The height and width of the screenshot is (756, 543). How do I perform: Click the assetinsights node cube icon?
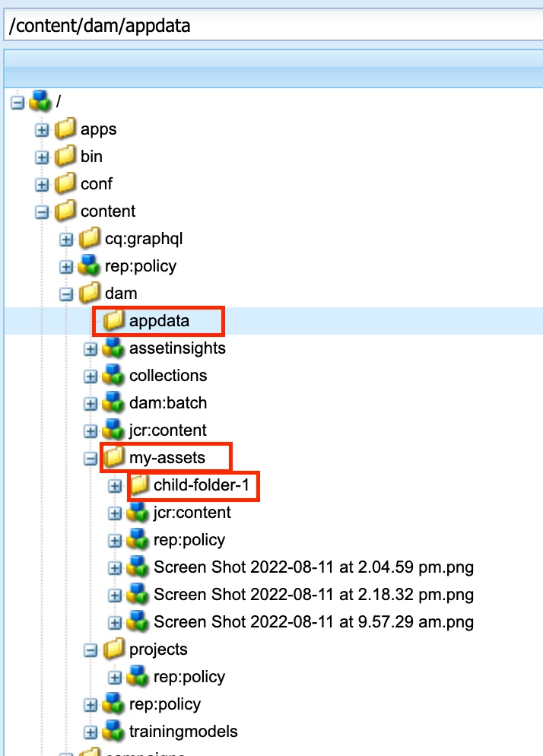[x=114, y=348]
